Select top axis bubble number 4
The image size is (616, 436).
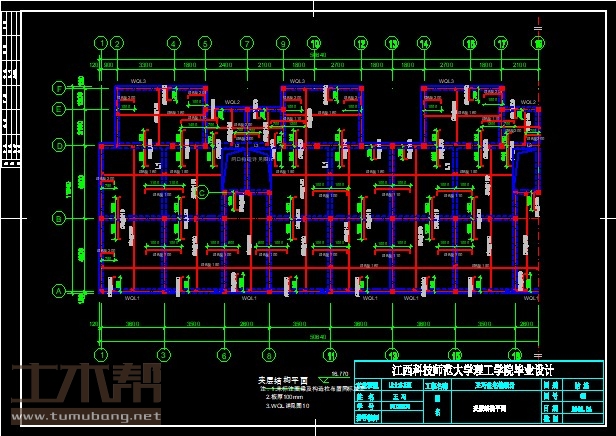(173, 43)
